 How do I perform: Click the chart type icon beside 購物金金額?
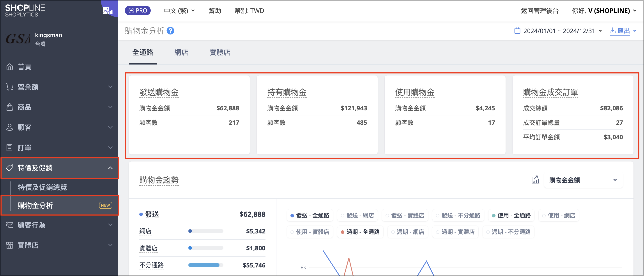coord(535,180)
